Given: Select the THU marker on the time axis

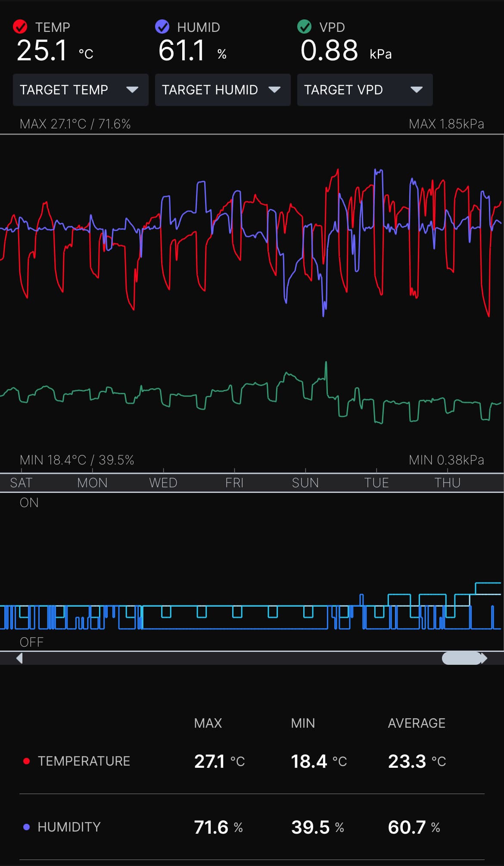Looking at the screenshot, I should click(447, 483).
